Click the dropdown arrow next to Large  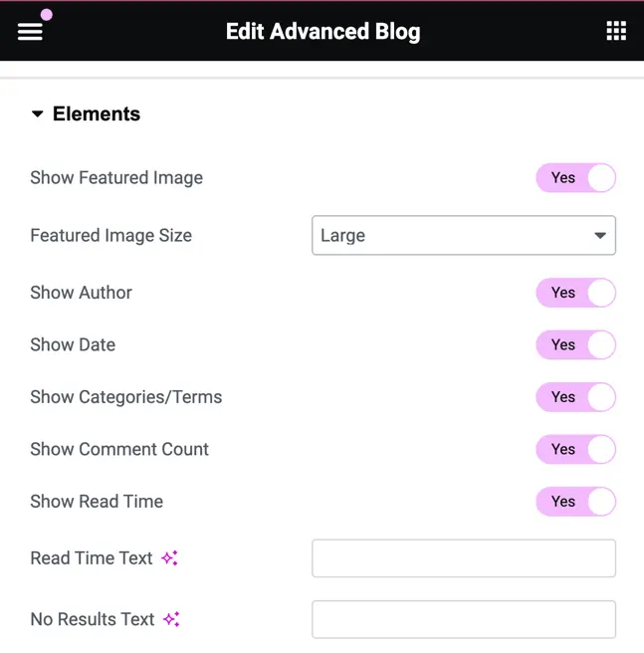[x=600, y=236]
